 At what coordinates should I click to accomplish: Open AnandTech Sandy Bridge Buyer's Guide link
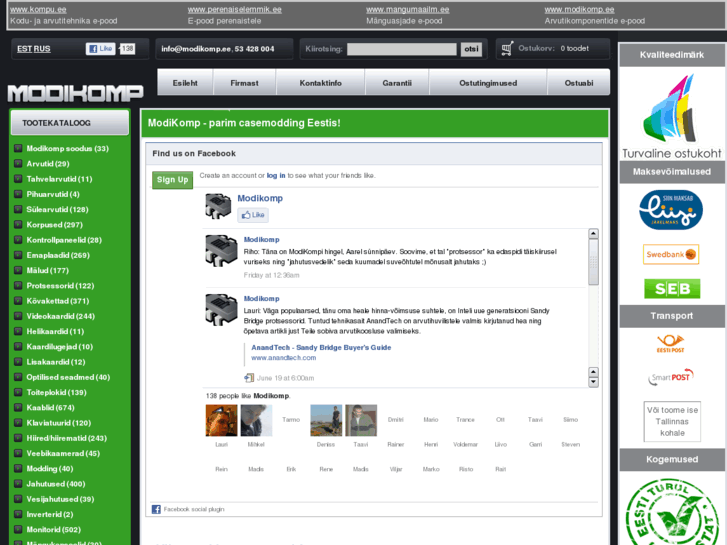321,347
